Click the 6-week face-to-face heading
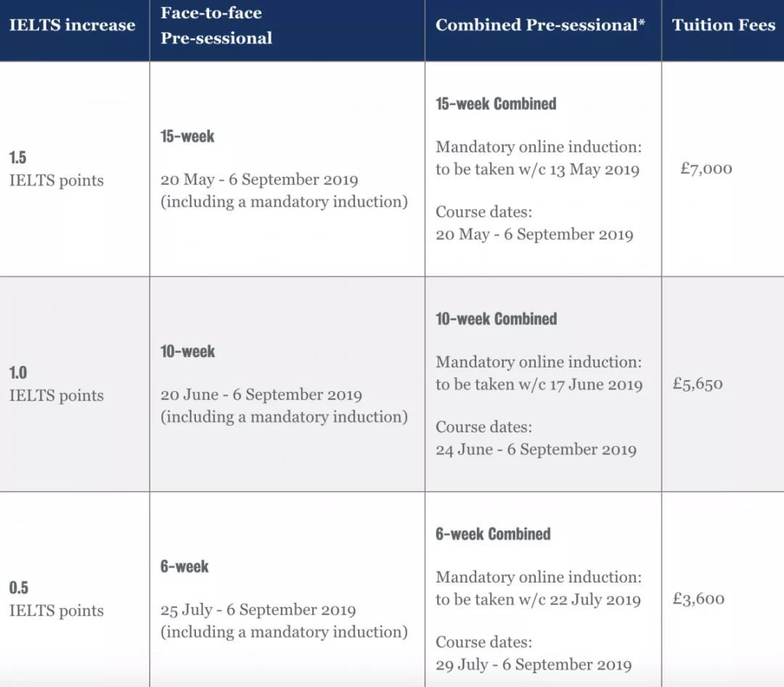 (184, 567)
